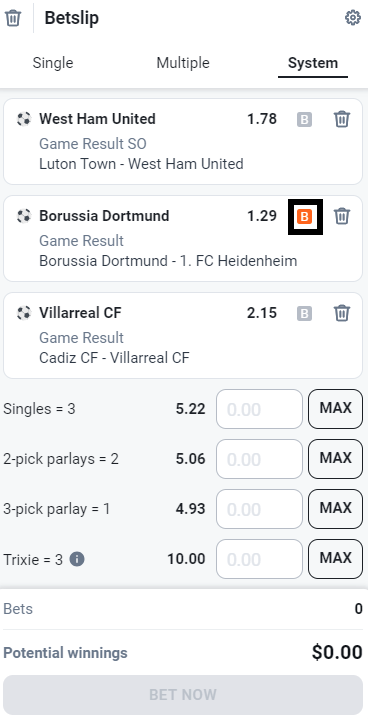Remove Villarreal CF selection
The image size is (368, 719).
342,313
